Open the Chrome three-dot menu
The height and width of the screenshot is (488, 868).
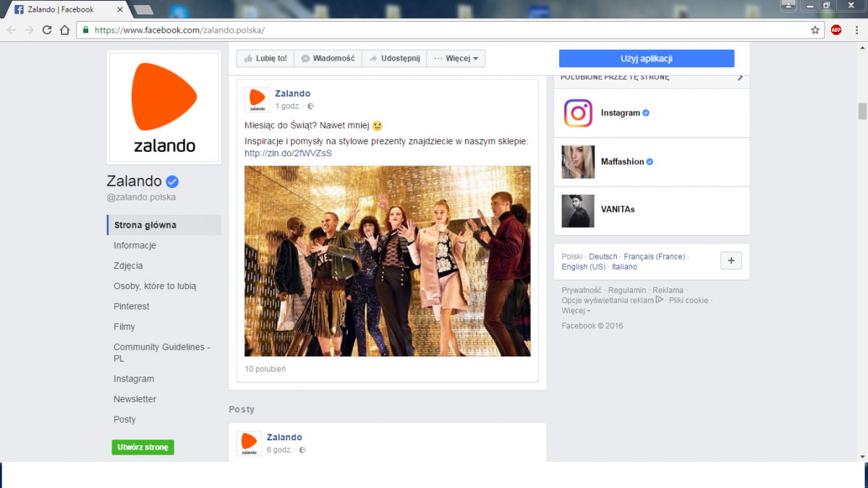tap(856, 30)
